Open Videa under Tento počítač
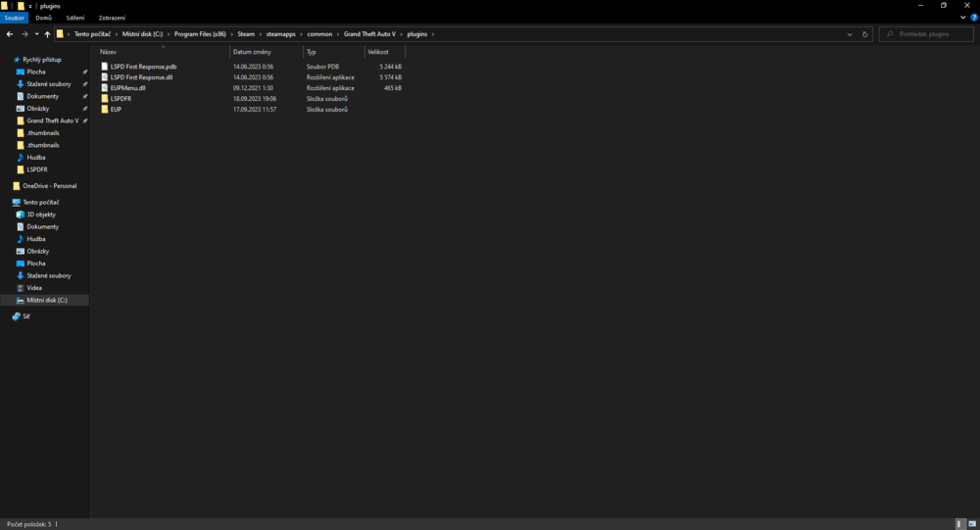This screenshot has width=980, height=530. click(x=33, y=288)
